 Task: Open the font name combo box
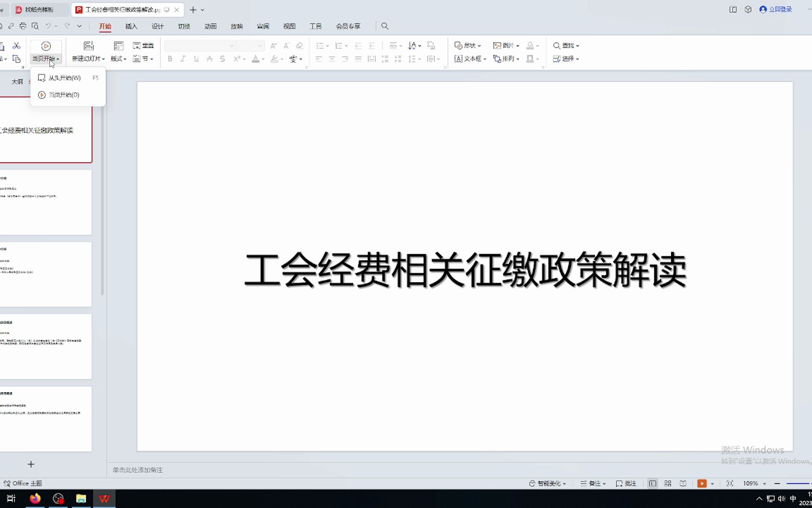[200, 46]
